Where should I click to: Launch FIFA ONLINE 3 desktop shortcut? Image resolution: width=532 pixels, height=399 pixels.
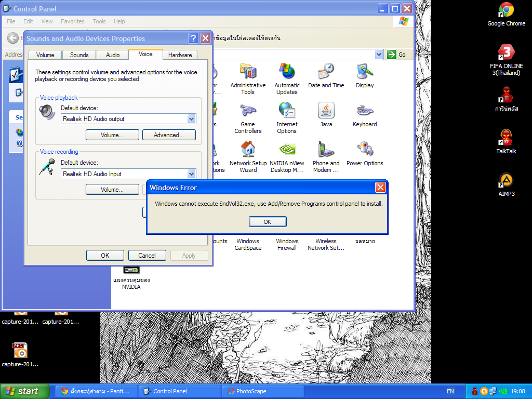click(x=506, y=60)
